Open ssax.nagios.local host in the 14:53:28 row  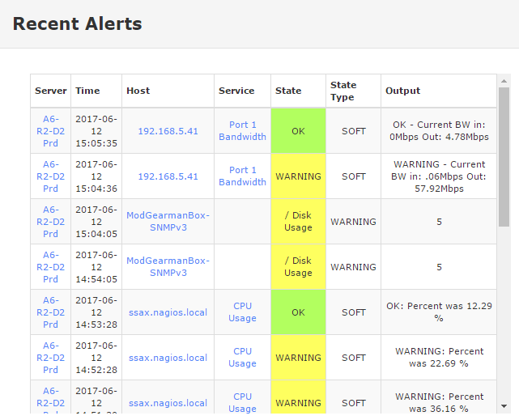(168, 312)
